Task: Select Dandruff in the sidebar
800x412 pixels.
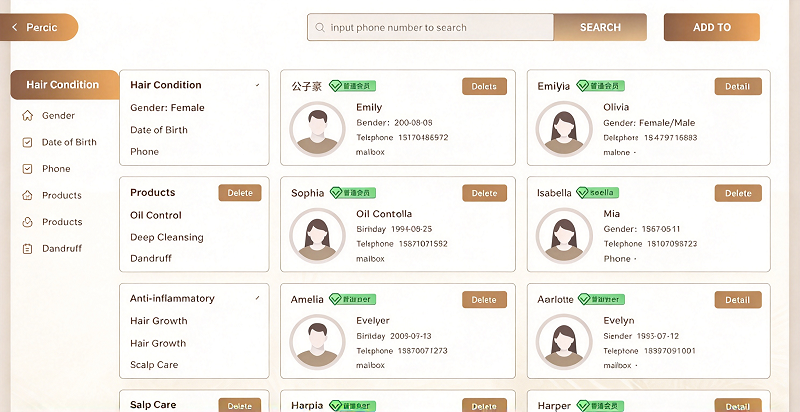Action: pyautogui.click(x=62, y=249)
